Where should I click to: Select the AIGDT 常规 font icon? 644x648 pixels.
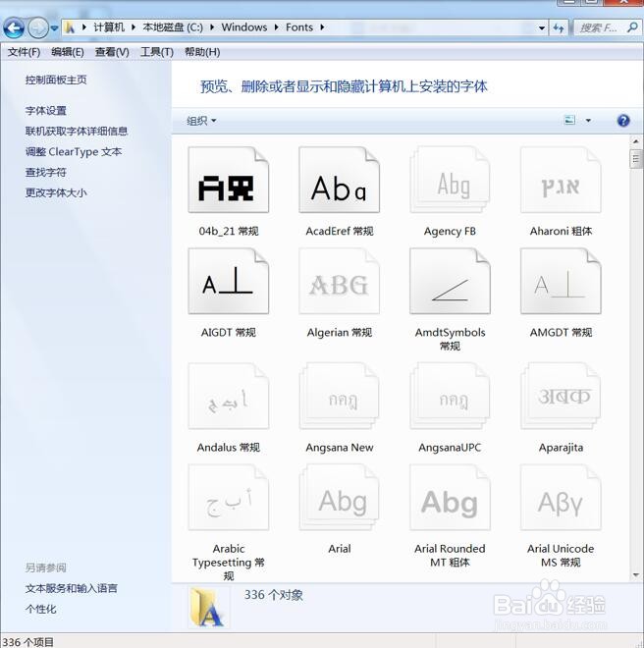228,282
